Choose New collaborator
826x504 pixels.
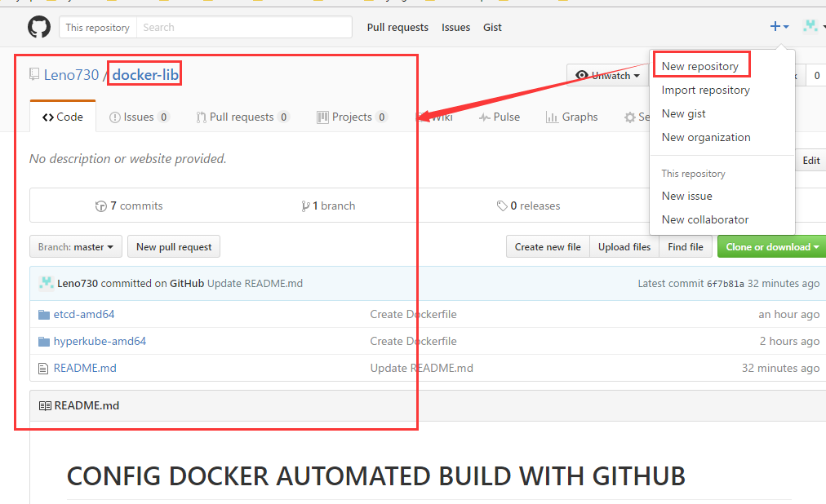tap(705, 219)
